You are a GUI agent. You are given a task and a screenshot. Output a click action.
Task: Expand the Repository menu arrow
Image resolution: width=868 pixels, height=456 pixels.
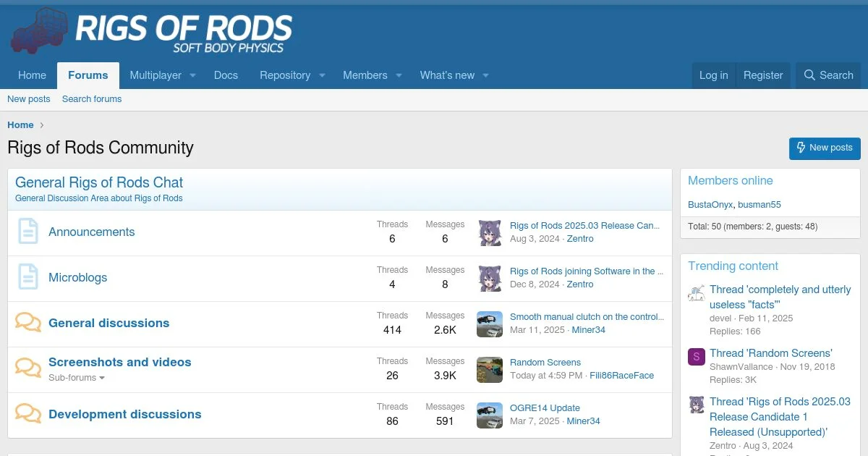322,75
